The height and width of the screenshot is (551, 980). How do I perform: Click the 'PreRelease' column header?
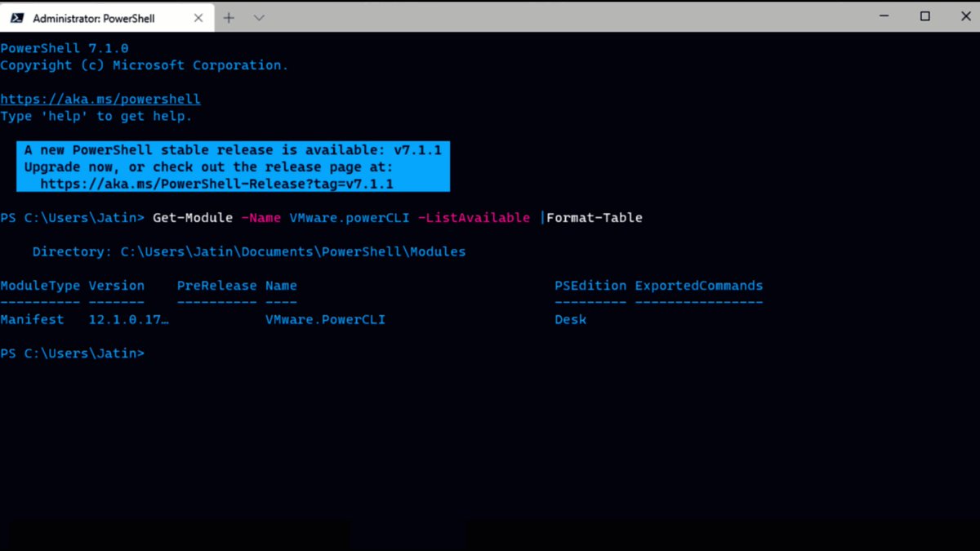coord(217,286)
